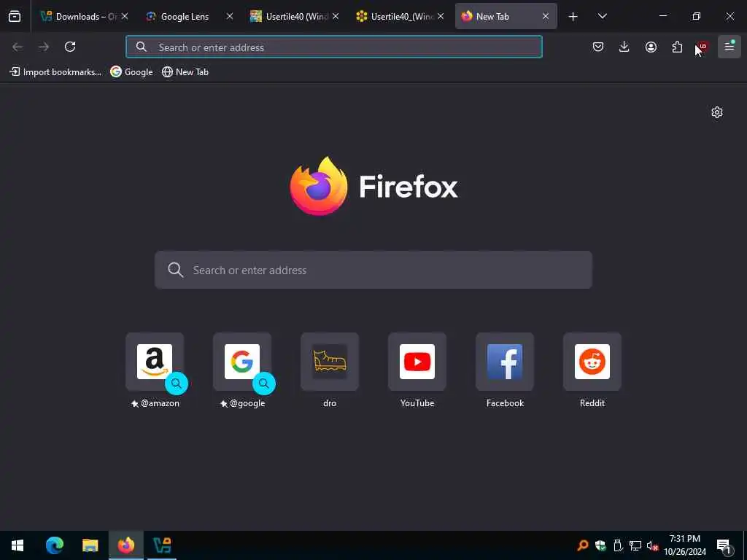Close the Downloads tab
The image size is (747, 560).
tap(124, 17)
